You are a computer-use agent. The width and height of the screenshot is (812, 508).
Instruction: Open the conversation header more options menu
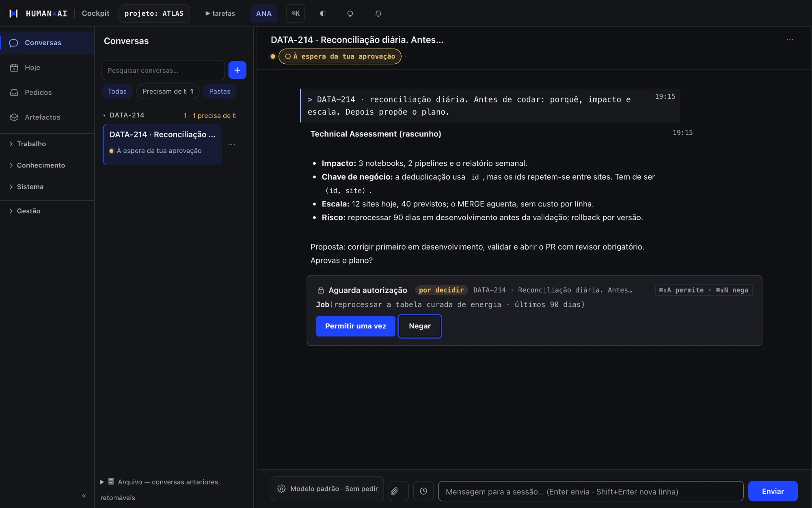pos(790,40)
